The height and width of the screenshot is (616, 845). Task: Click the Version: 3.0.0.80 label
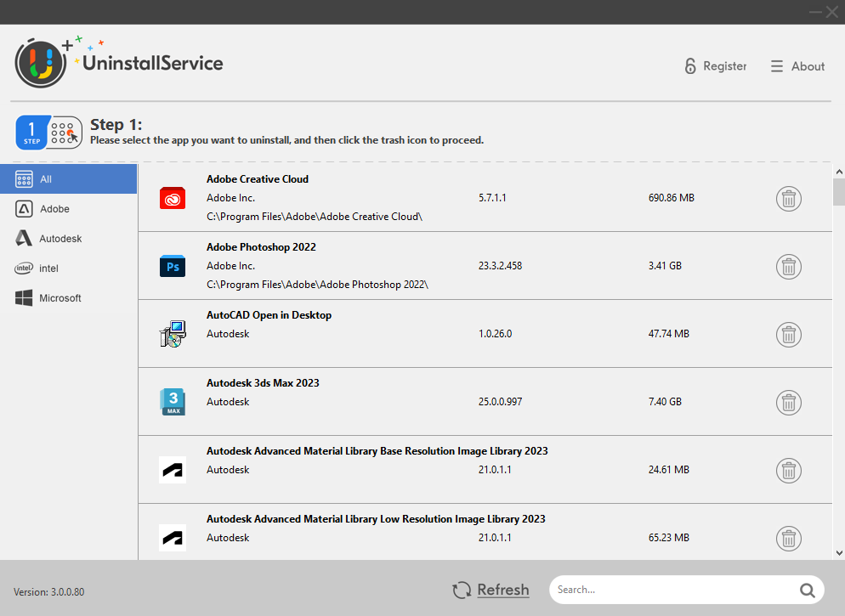[x=48, y=591]
